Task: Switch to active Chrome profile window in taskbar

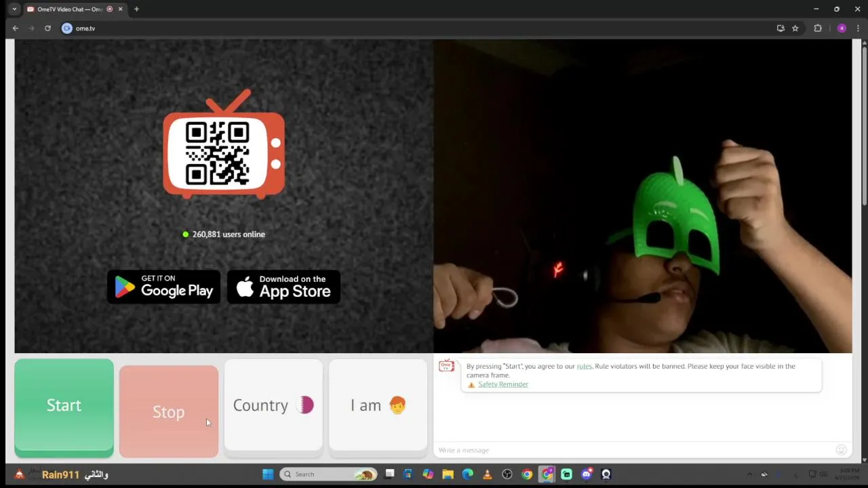Action: (547, 474)
